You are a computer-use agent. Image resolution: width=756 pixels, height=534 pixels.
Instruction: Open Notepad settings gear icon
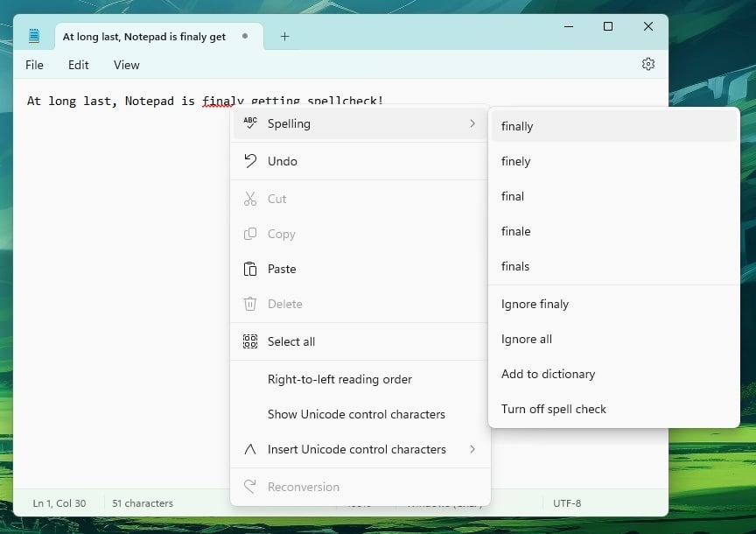[647, 64]
